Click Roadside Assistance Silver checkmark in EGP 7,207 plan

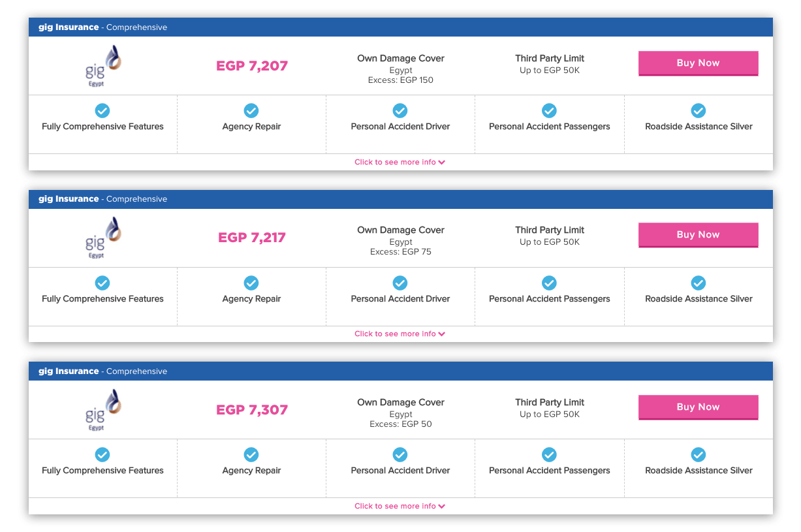(x=699, y=110)
